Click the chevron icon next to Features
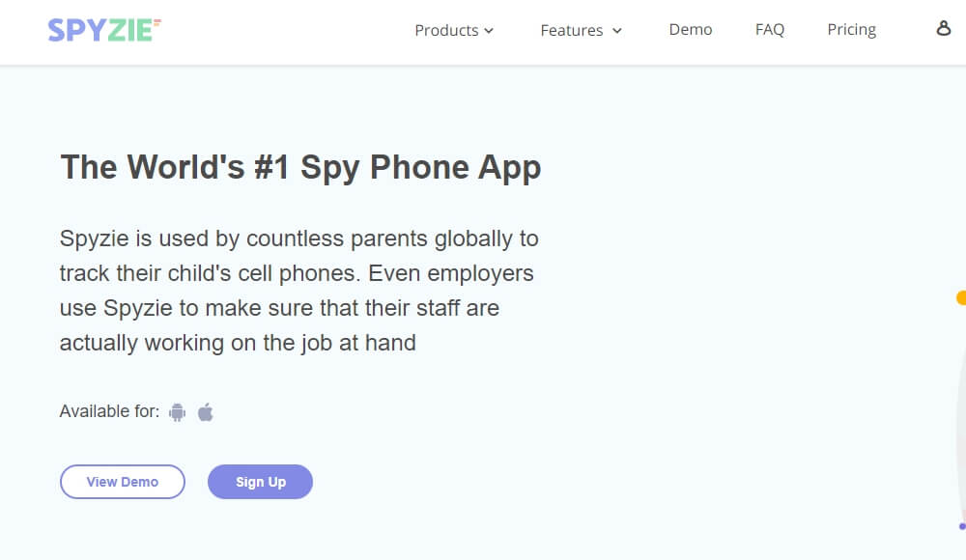This screenshot has width=966, height=560. click(x=616, y=31)
